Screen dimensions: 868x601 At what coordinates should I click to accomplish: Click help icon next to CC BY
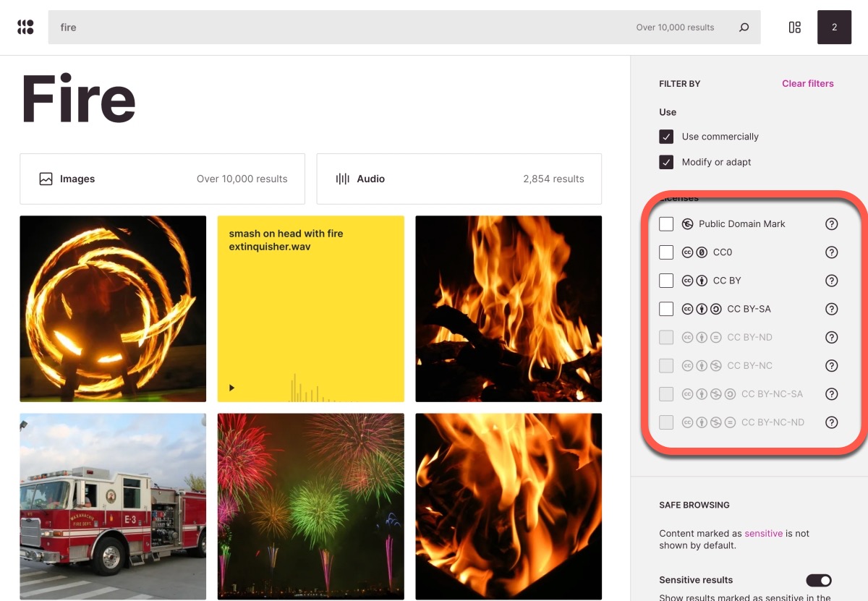pyautogui.click(x=832, y=281)
